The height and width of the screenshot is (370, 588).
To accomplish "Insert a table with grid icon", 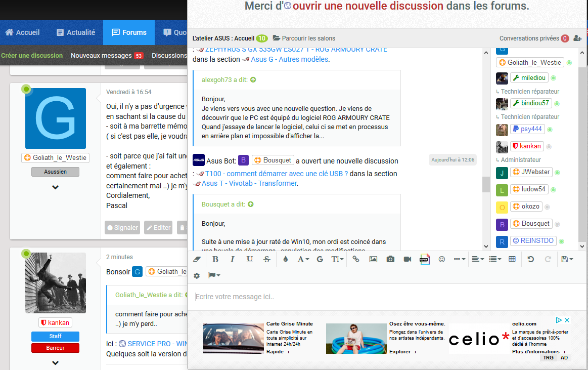I will tap(512, 259).
